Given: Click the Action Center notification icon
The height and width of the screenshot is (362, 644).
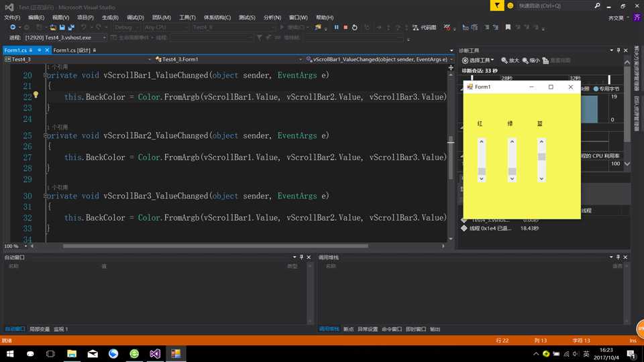Looking at the screenshot, I should pyautogui.click(x=631, y=353).
